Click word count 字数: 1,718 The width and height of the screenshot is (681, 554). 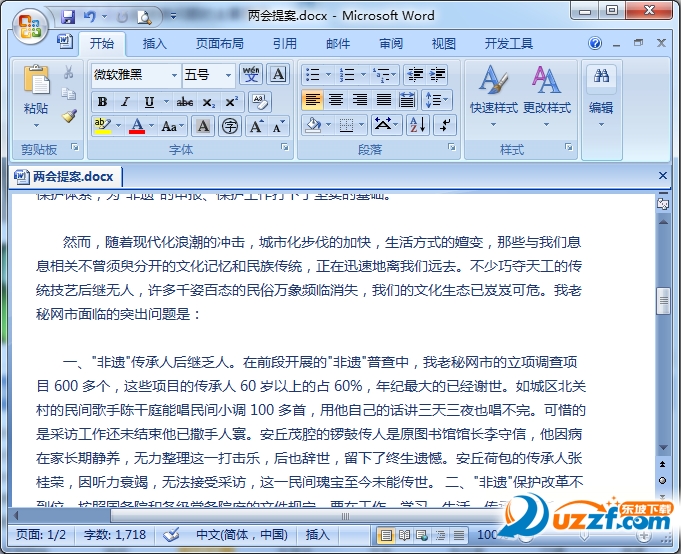(x=115, y=534)
